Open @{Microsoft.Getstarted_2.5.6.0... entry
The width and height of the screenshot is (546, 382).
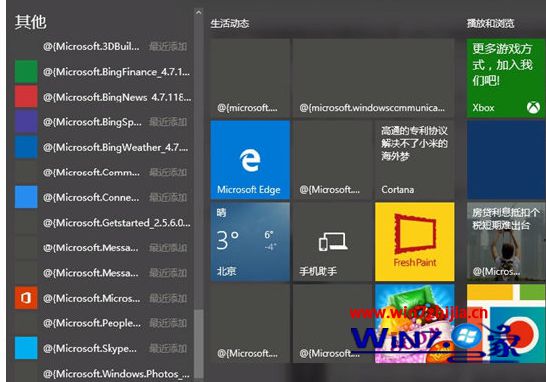pyautogui.click(x=103, y=223)
